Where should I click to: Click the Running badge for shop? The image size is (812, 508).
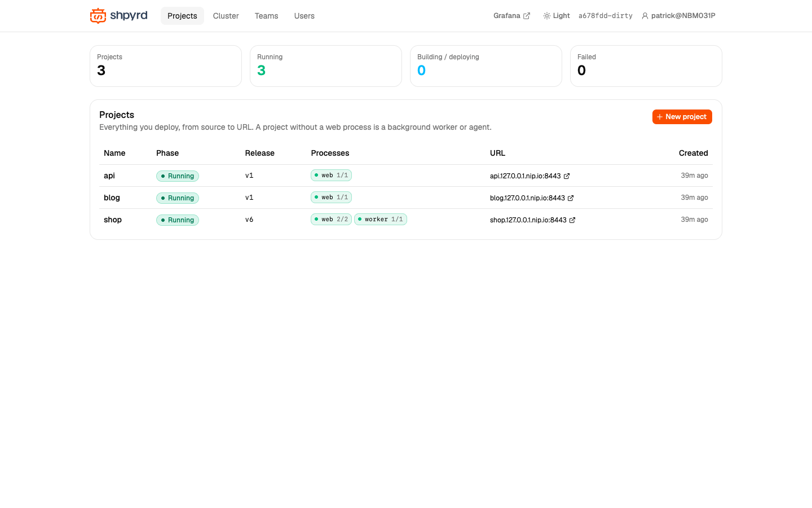tap(178, 220)
